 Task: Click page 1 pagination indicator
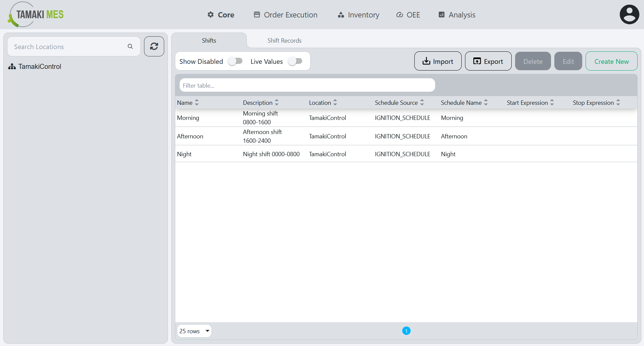click(x=407, y=331)
